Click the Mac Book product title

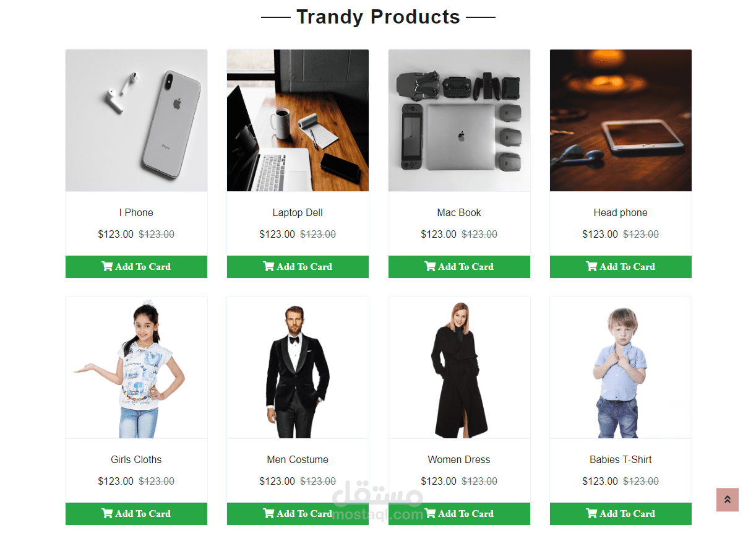pos(459,212)
